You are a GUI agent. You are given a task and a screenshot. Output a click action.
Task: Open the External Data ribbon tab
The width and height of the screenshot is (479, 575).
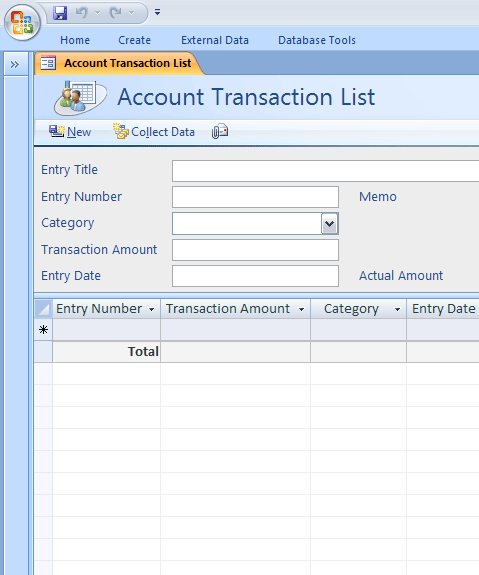[x=215, y=40]
